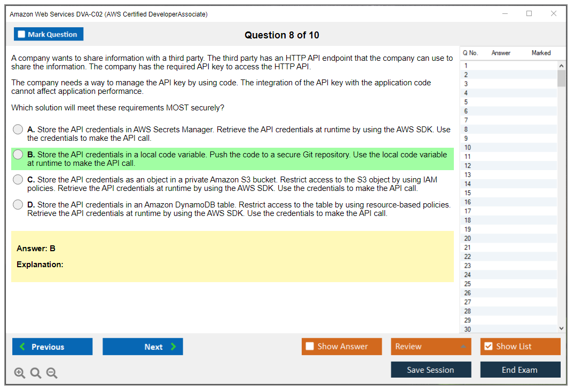Tick the Mark Question checkbox
Image resolution: width=574 pixels, height=392 pixels.
22,35
